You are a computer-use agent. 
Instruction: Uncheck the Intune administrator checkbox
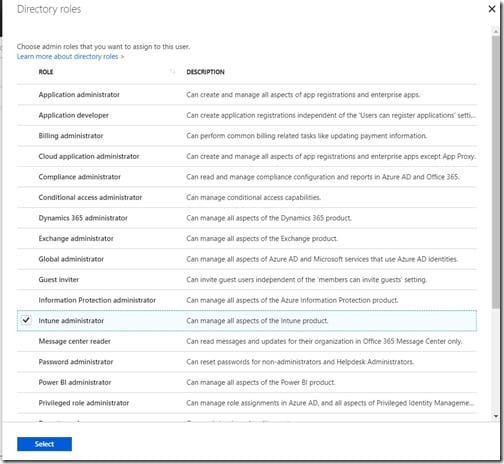[26, 320]
